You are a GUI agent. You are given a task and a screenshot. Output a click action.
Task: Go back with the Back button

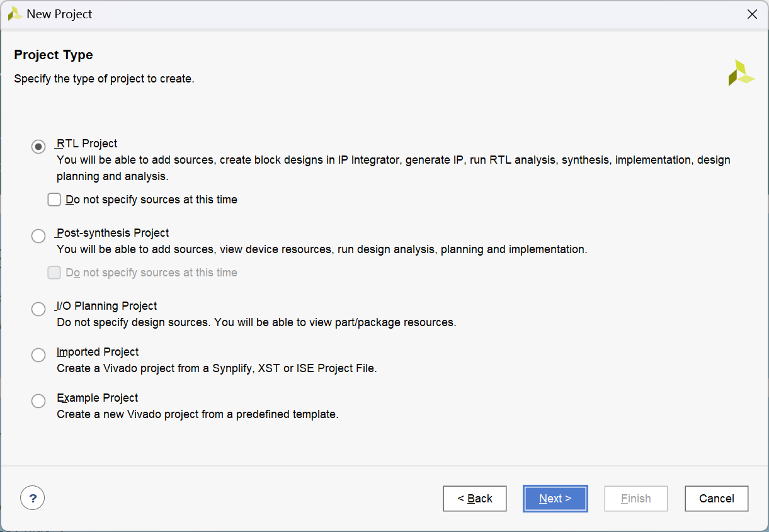click(474, 499)
